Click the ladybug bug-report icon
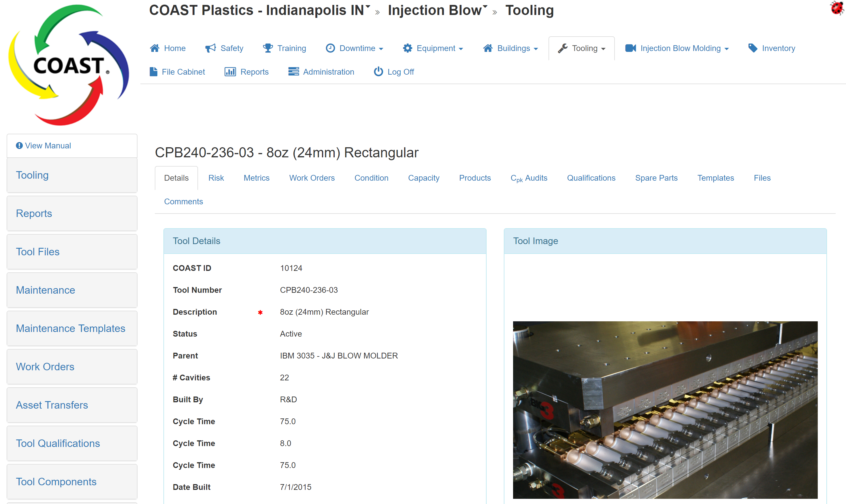 [836, 7]
